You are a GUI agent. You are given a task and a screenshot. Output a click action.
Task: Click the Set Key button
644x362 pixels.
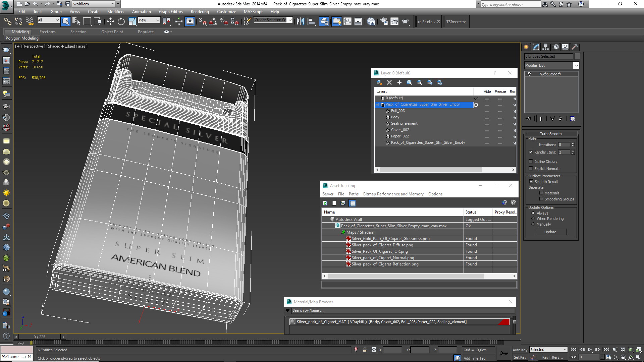520,358
